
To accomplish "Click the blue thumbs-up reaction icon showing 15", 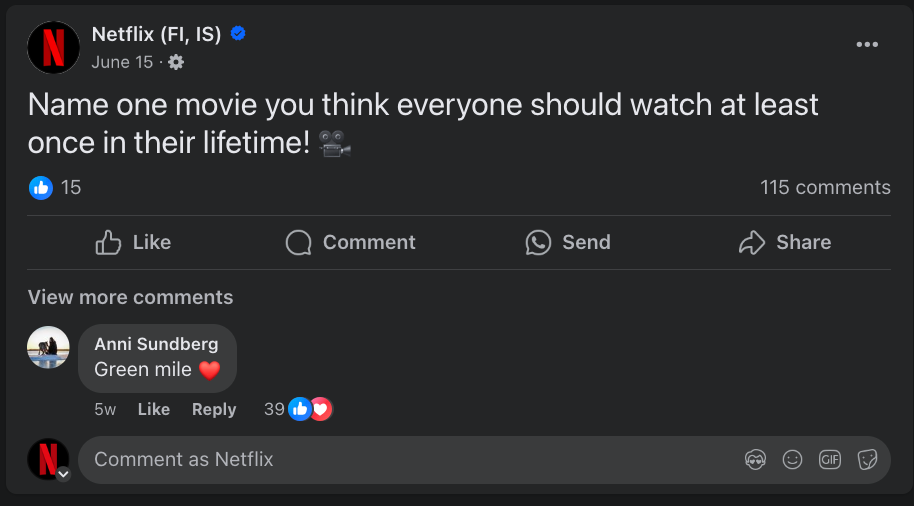I will pyautogui.click(x=41, y=188).
